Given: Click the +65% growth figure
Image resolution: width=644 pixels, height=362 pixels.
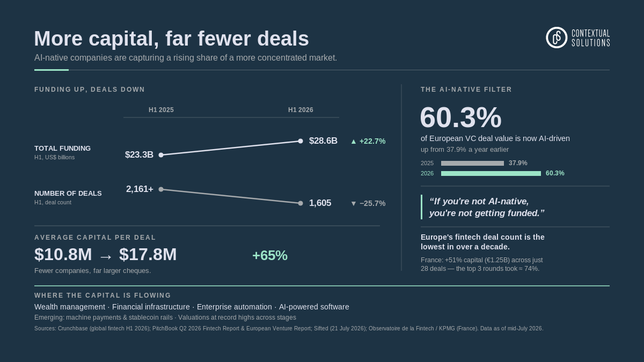Looking at the screenshot, I should point(270,256).
